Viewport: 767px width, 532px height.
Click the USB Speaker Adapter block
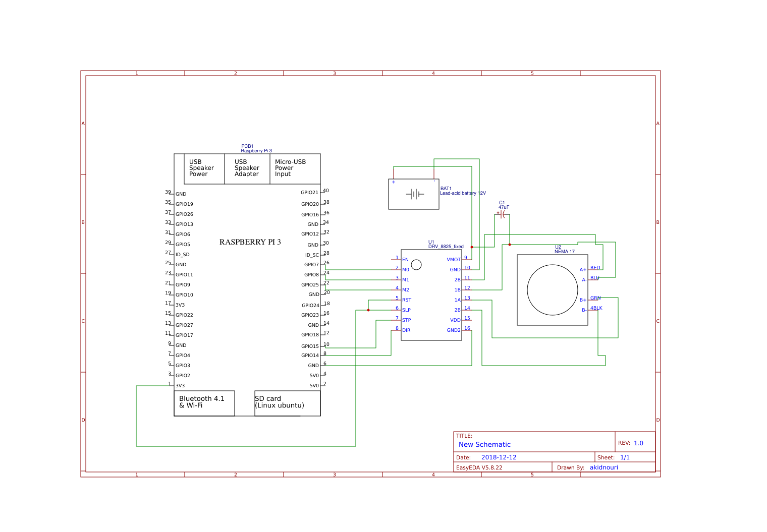247,168
